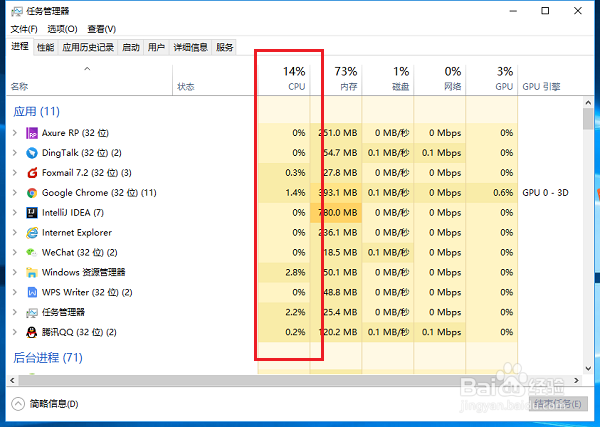This screenshot has height=427, width=600.
Task: Expand the Windows 资源管理器 process row
Action: point(15,272)
